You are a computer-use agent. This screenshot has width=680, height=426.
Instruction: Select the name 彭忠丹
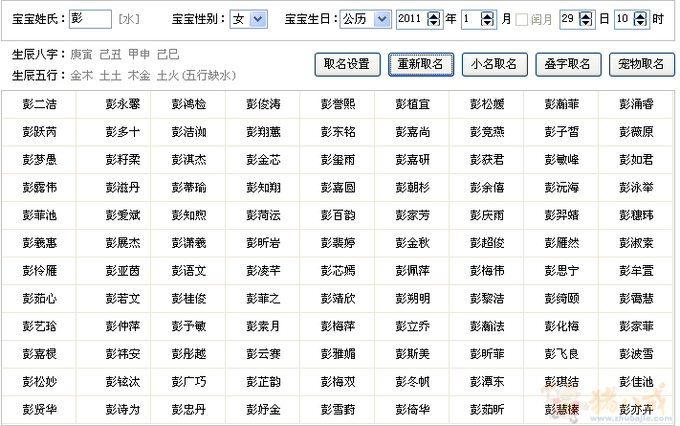tap(189, 410)
